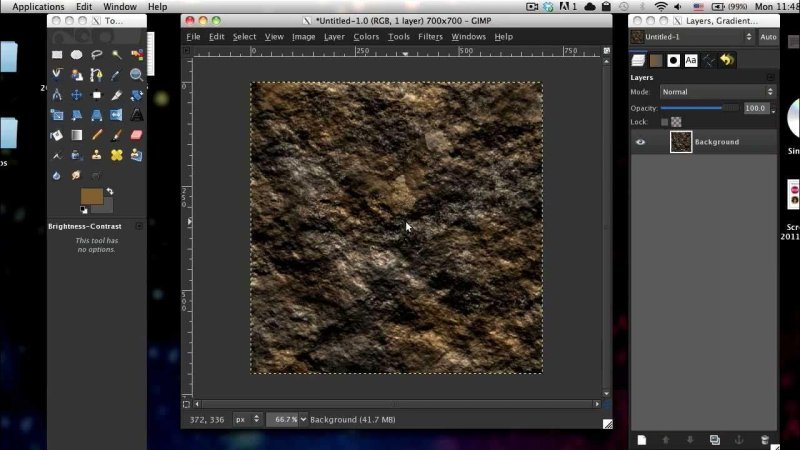The image size is (800, 450).
Task: Toggle lock pixels checkbox
Action: [x=664, y=121]
